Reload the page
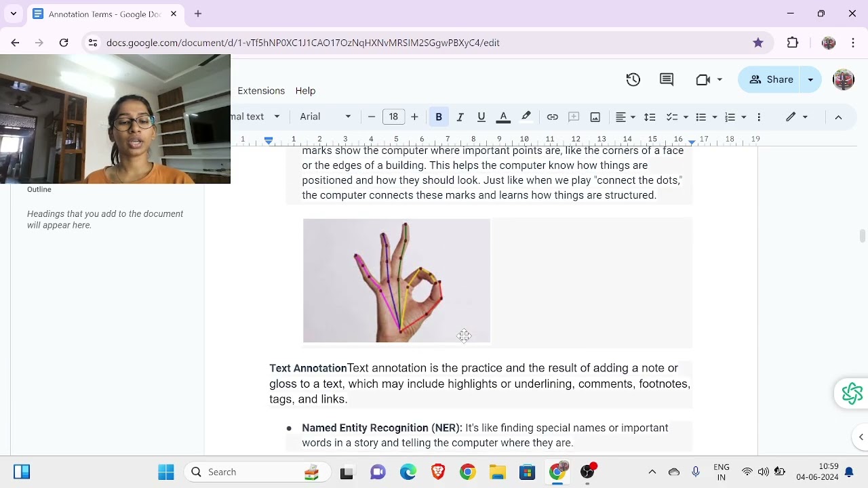868x488 pixels. click(x=64, y=43)
